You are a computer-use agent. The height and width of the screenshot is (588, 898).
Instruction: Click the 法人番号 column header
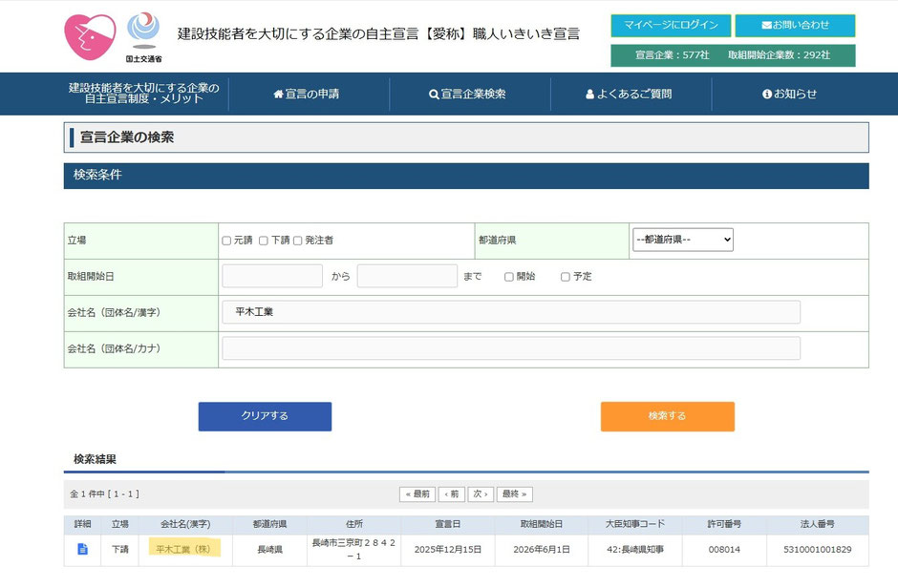pos(817,524)
